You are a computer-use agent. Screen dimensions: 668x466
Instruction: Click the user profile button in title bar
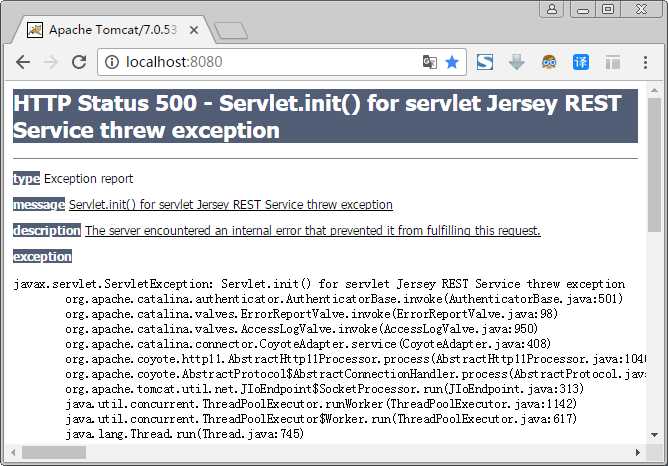pyautogui.click(x=552, y=9)
